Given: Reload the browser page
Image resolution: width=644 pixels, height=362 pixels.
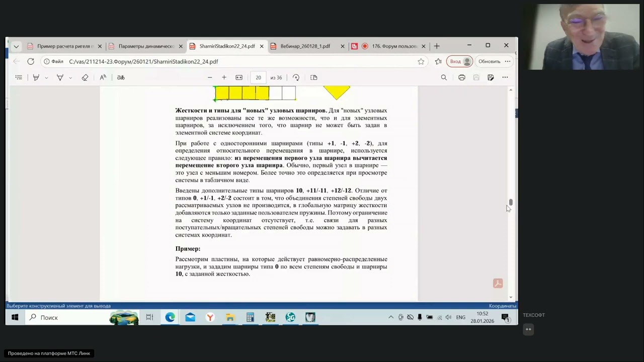Looking at the screenshot, I should pyautogui.click(x=31, y=61).
